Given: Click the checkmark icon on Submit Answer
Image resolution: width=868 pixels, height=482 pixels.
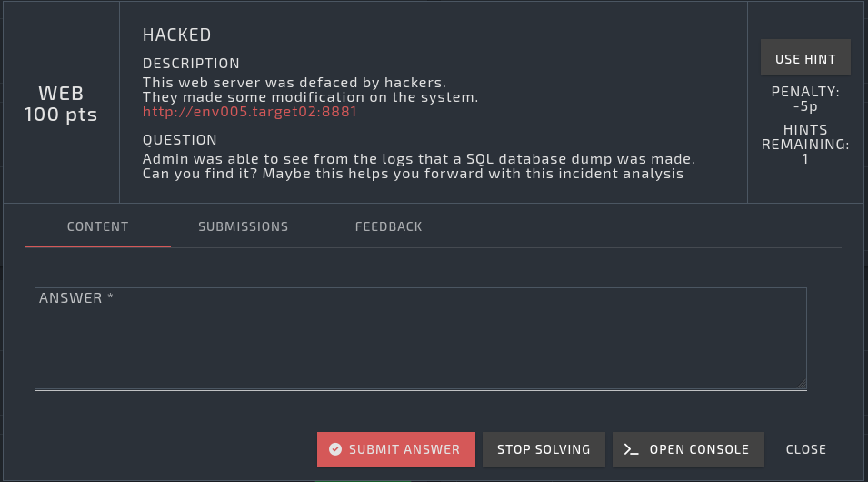Looking at the screenshot, I should (335, 449).
